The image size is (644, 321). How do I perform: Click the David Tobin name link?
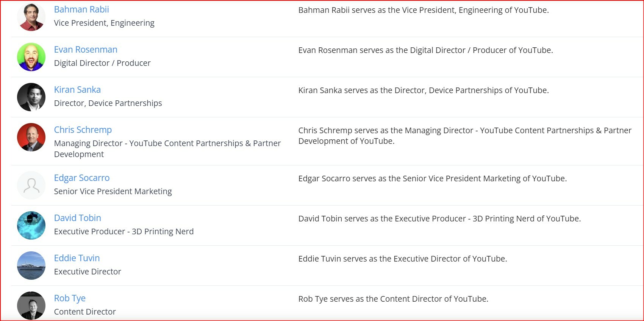coord(78,218)
